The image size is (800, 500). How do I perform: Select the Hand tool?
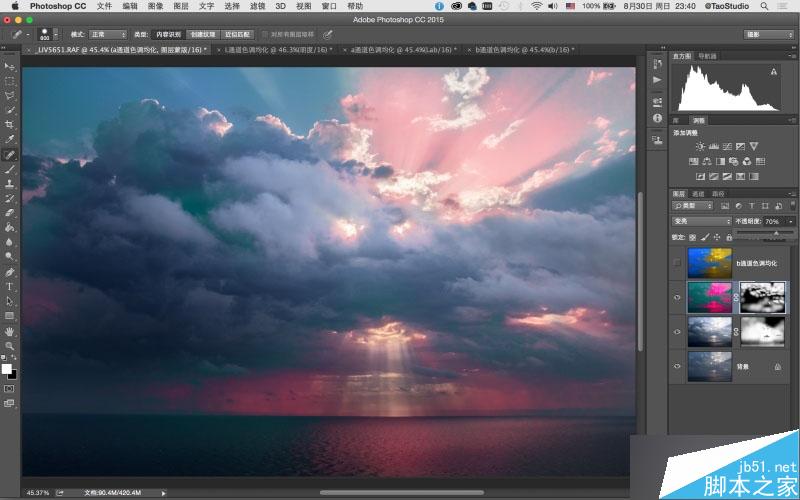[9, 331]
